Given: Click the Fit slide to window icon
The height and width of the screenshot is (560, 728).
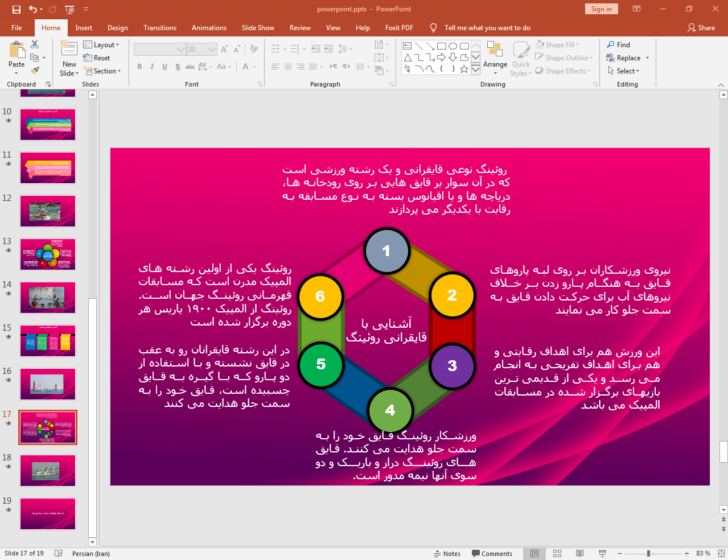Looking at the screenshot, I should 721,554.
